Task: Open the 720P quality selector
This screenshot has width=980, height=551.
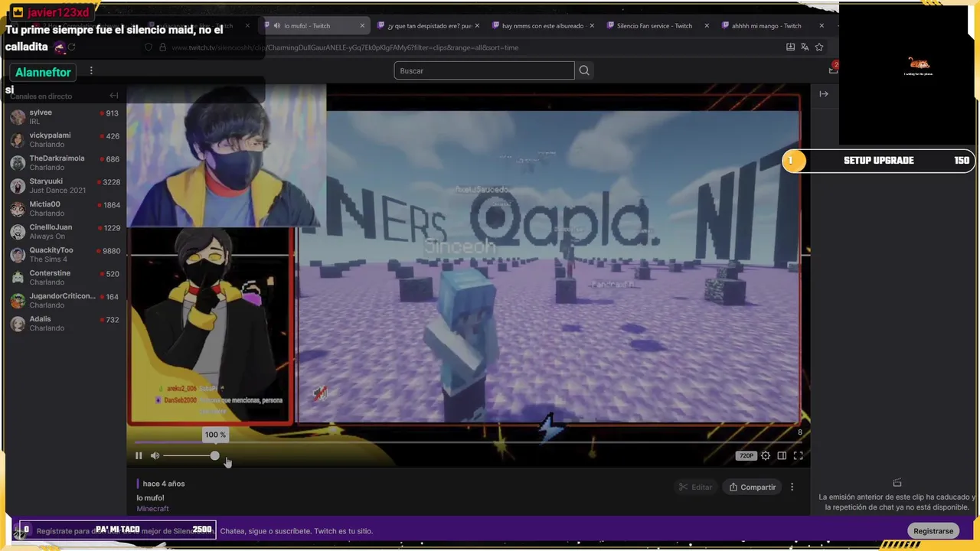Action: [x=746, y=456]
